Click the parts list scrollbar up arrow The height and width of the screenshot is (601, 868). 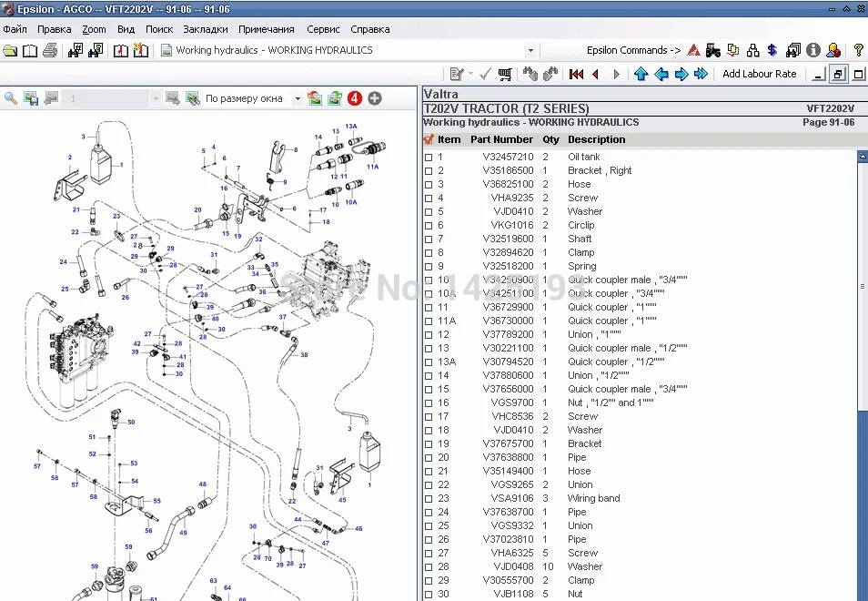click(863, 157)
